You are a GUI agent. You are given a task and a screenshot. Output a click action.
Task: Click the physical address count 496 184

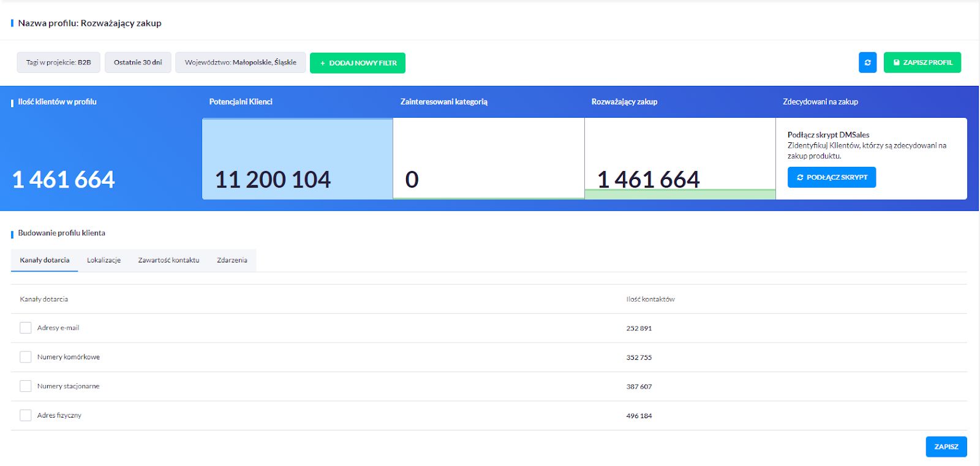(639, 416)
